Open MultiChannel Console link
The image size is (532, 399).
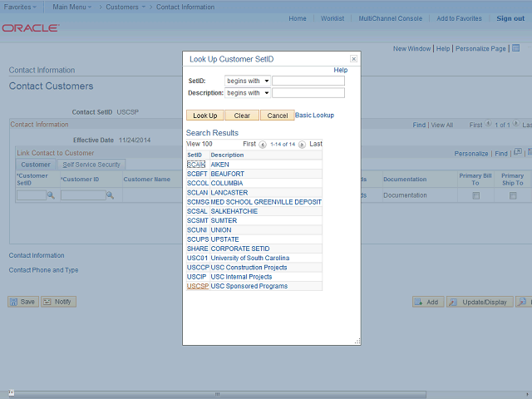390,18
